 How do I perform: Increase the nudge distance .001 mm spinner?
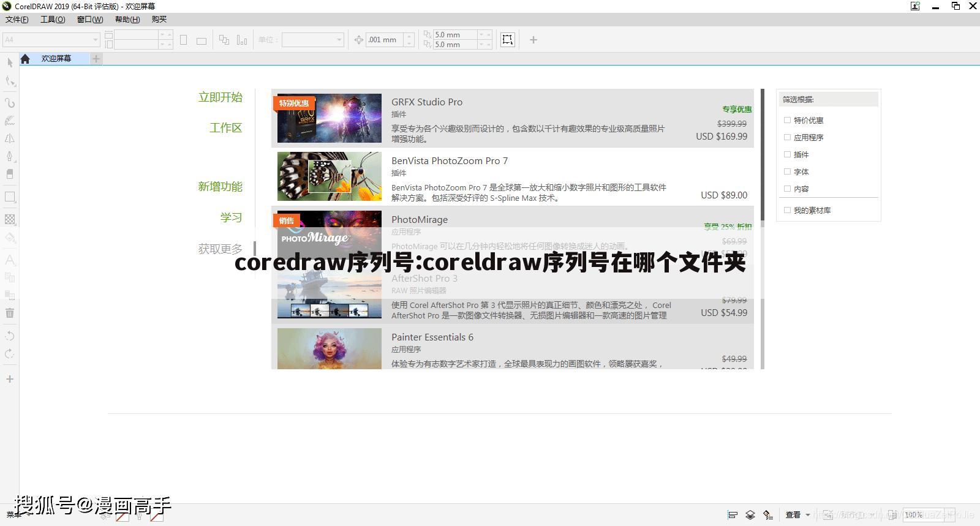pyautogui.click(x=410, y=36)
